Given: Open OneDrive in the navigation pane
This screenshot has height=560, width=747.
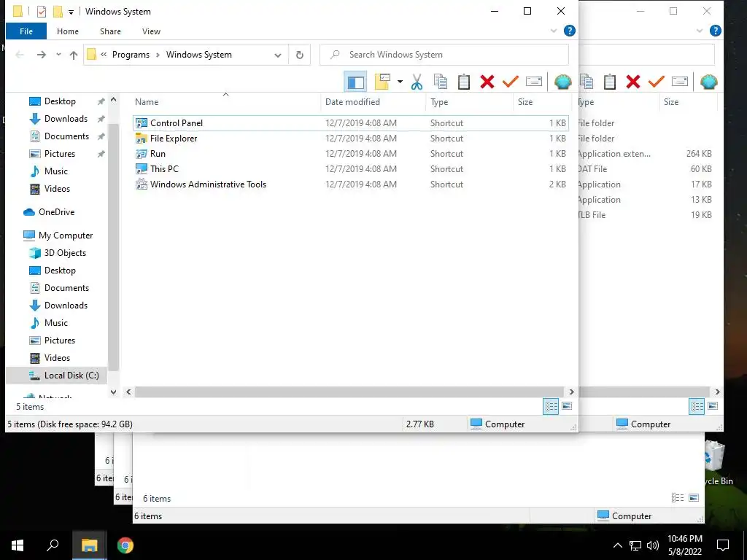Looking at the screenshot, I should pos(56,212).
